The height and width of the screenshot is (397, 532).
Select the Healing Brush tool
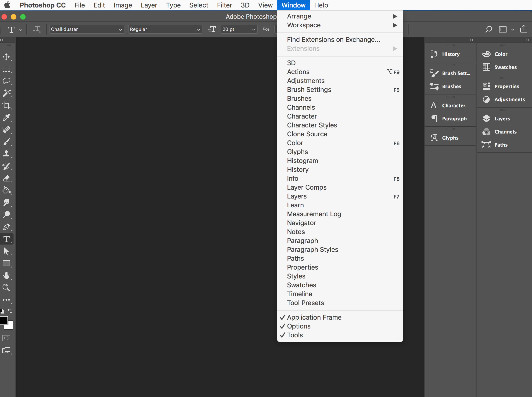(6, 129)
